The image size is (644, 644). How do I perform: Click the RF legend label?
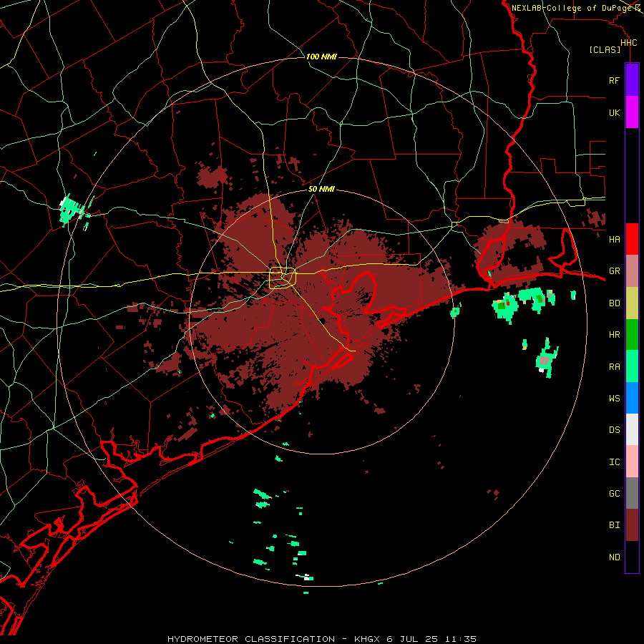tap(614, 80)
